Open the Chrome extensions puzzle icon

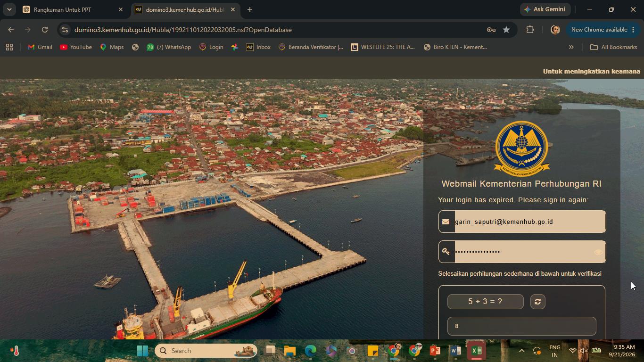pos(530,30)
